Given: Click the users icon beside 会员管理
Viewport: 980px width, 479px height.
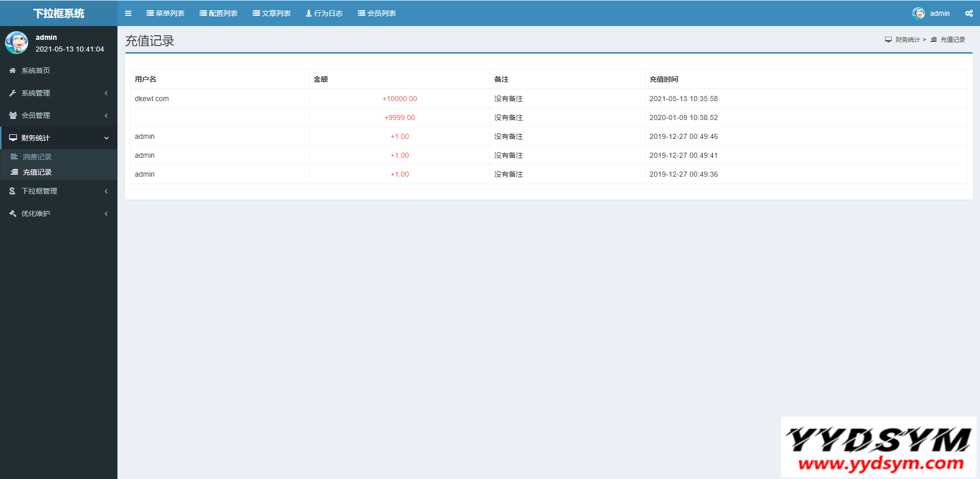Looking at the screenshot, I should [13, 115].
